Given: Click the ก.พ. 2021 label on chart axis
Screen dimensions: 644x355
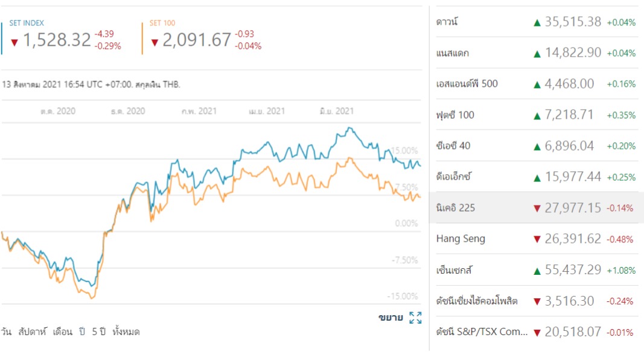Looking at the screenshot, I should click(x=199, y=112).
